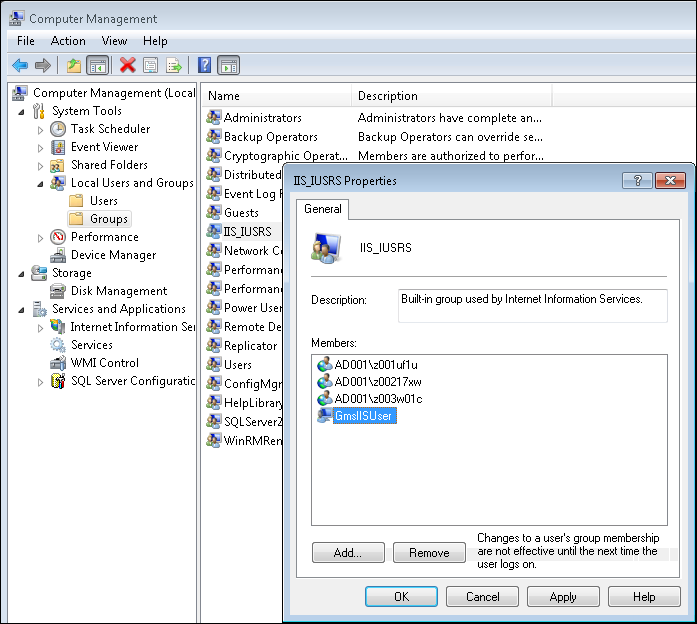Click the Back arrow in the toolbar
697x624 pixels.
19,66
